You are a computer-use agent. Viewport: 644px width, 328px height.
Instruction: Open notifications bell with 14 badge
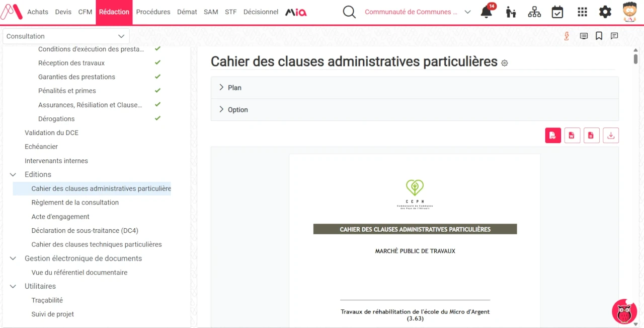(487, 11)
